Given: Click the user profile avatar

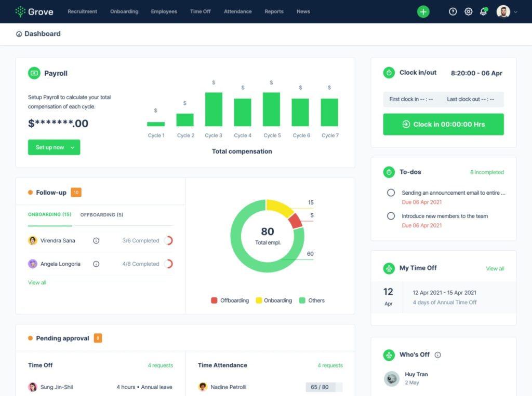Looking at the screenshot, I should click(x=503, y=11).
